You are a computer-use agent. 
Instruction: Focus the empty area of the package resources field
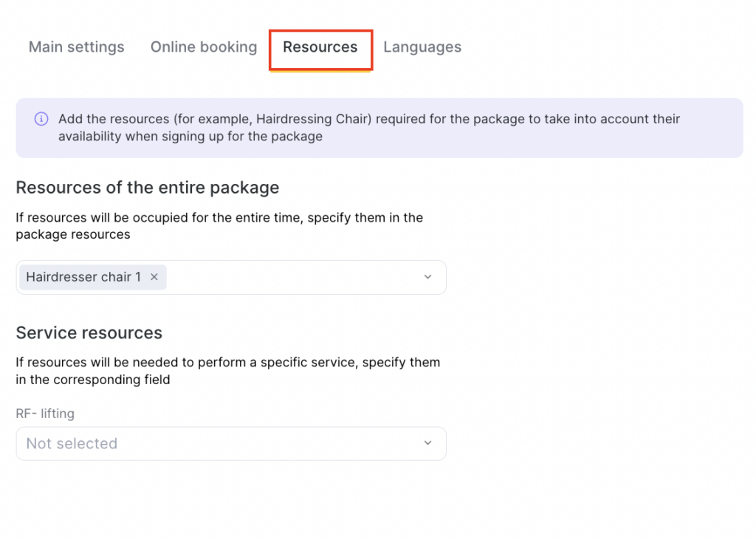coord(295,277)
